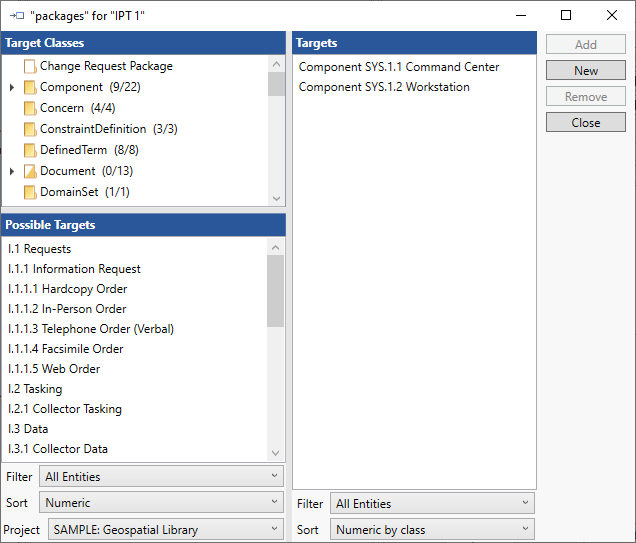Select Component SYS.1.2 Workstation target
This screenshot has height=543, width=636.
[384, 87]
